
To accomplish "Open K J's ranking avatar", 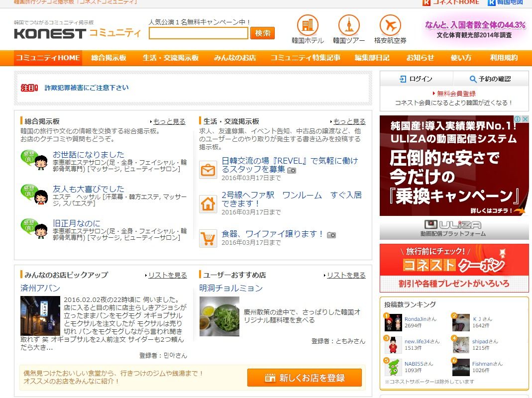I will [x=461, y=322].
